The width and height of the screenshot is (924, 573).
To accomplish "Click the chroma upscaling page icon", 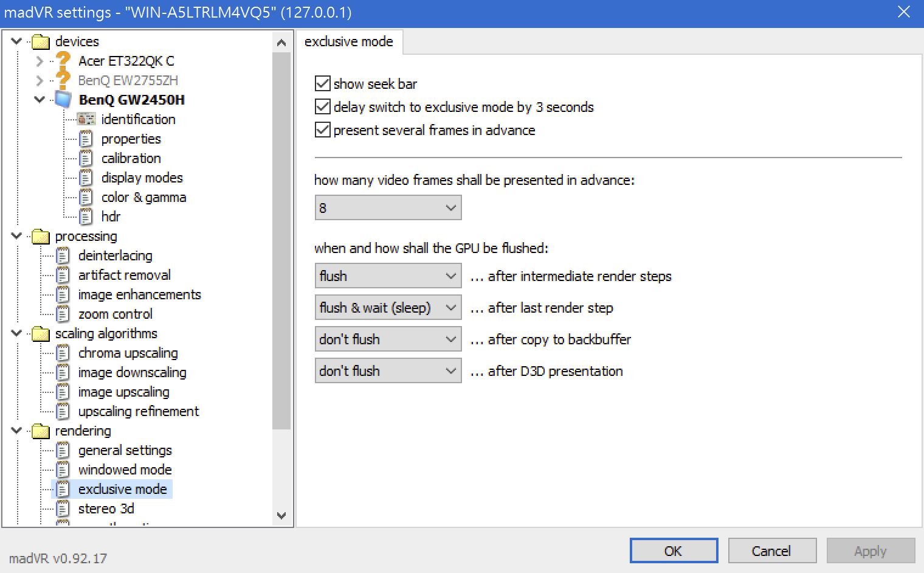I will (63, 353).
